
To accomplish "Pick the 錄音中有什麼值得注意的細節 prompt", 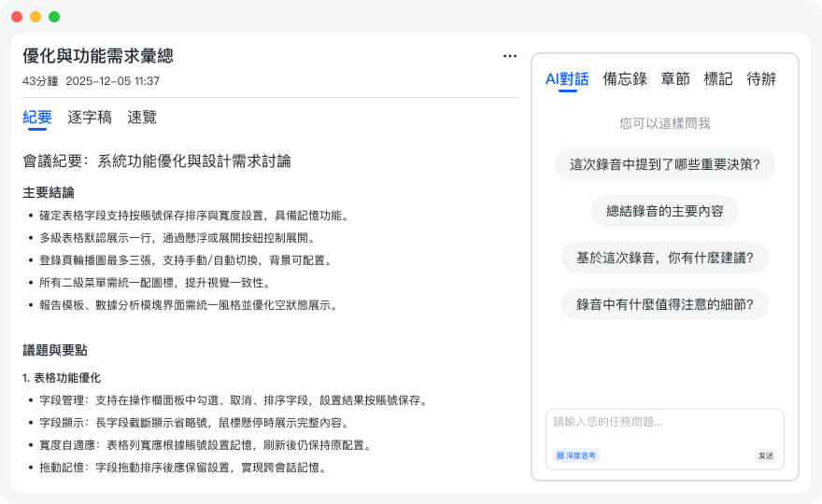I will [664, 303].
